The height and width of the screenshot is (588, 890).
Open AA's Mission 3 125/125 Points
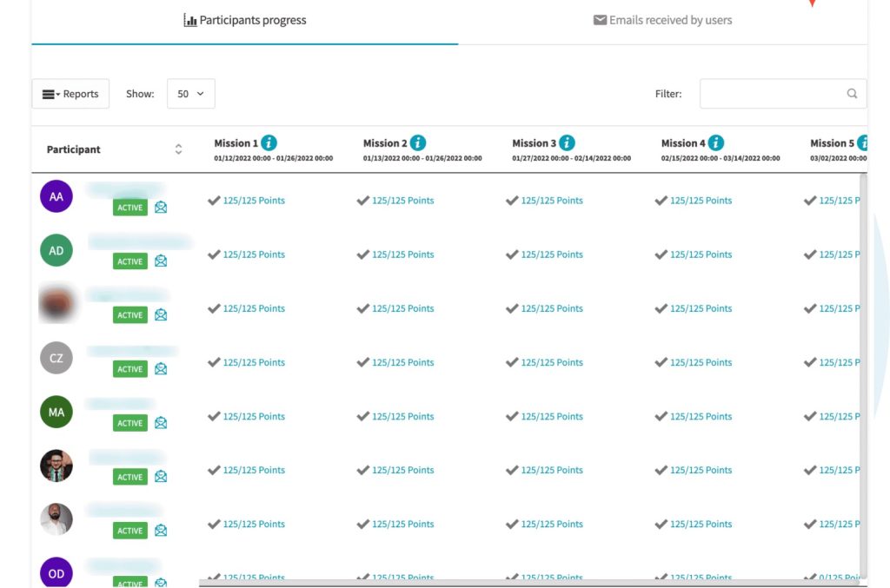(552, 200)
